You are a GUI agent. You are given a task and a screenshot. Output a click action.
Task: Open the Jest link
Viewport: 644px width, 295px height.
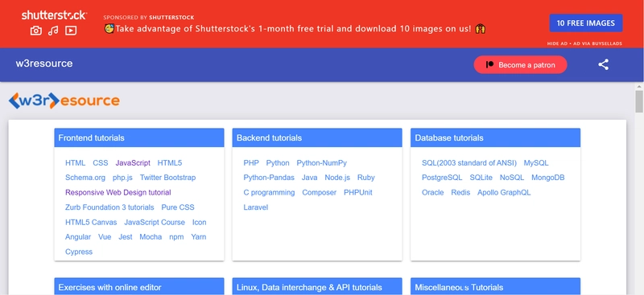[126, 237]
